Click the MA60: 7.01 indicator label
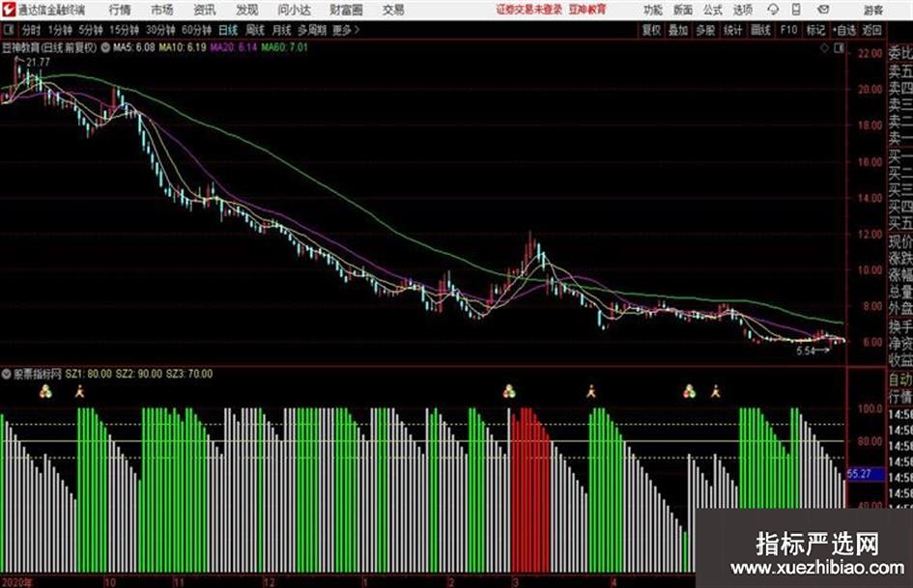The image size is (913, 588). click(x=284, y=47)
